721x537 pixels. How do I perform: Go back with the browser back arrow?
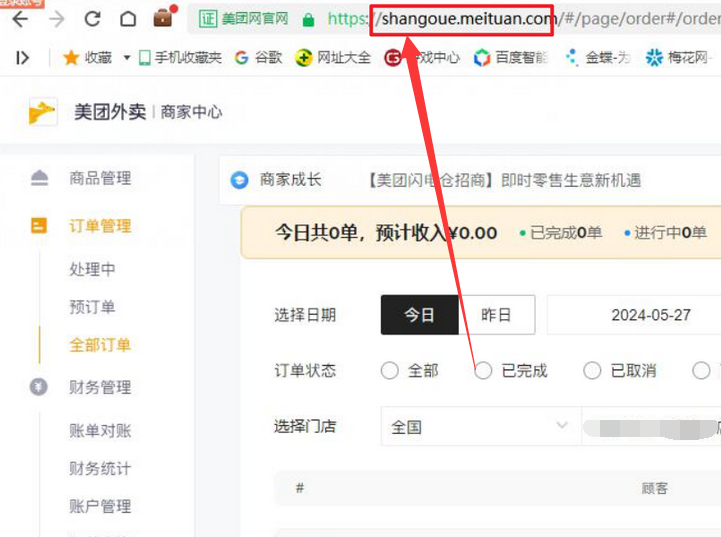[20, 19]
